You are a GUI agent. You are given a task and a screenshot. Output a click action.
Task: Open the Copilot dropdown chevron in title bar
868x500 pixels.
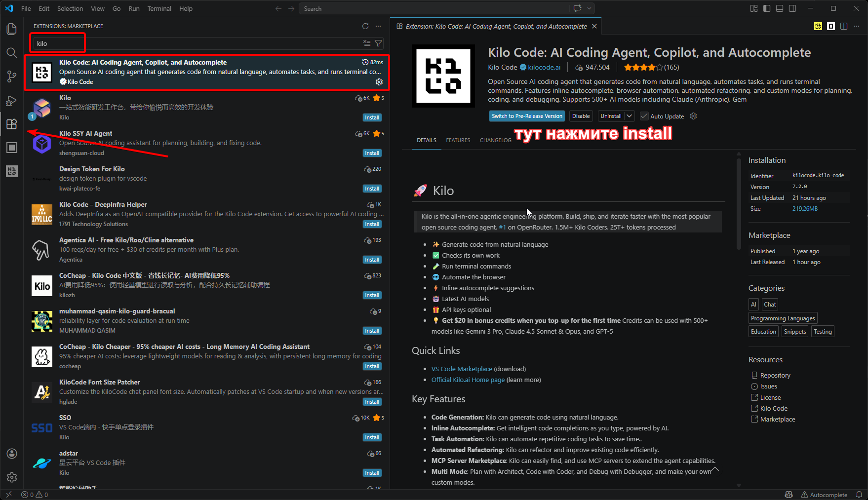coord(589,8)
